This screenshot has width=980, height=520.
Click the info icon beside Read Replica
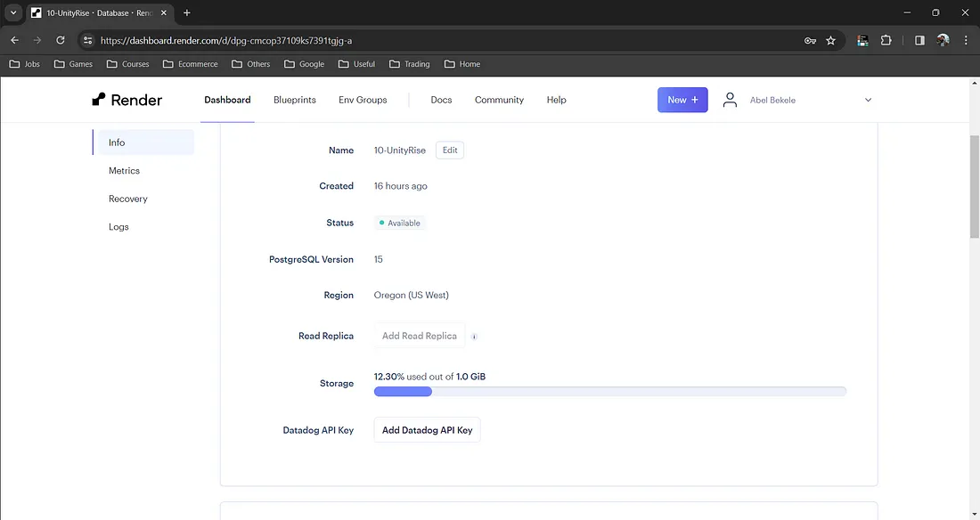click(x=474, y=337)
